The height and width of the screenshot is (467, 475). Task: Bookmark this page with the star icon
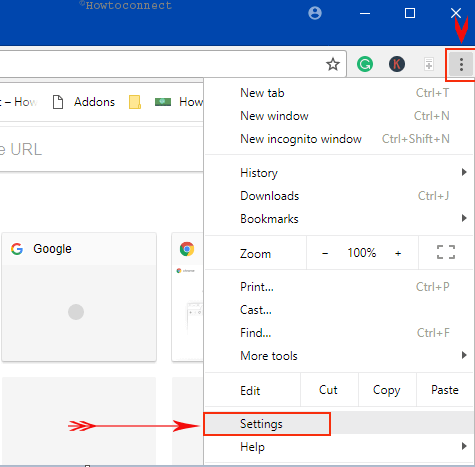pos(333,64)
